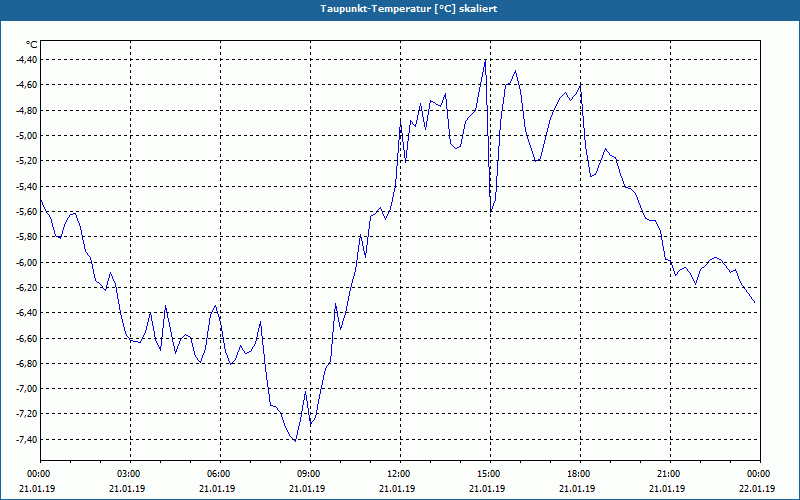Select the -5,60 y-axis value
This screenshot has width=800, height=500.
click(x=26, y=211)
